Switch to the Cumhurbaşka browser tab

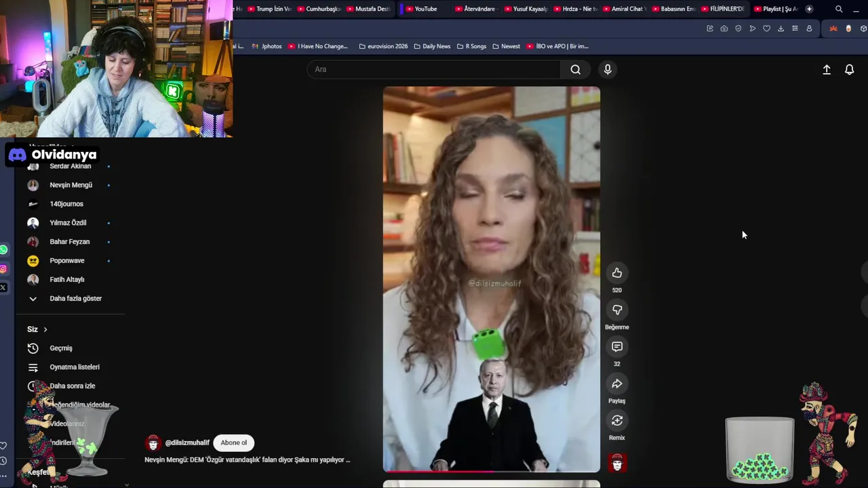[x=319, y=9]
